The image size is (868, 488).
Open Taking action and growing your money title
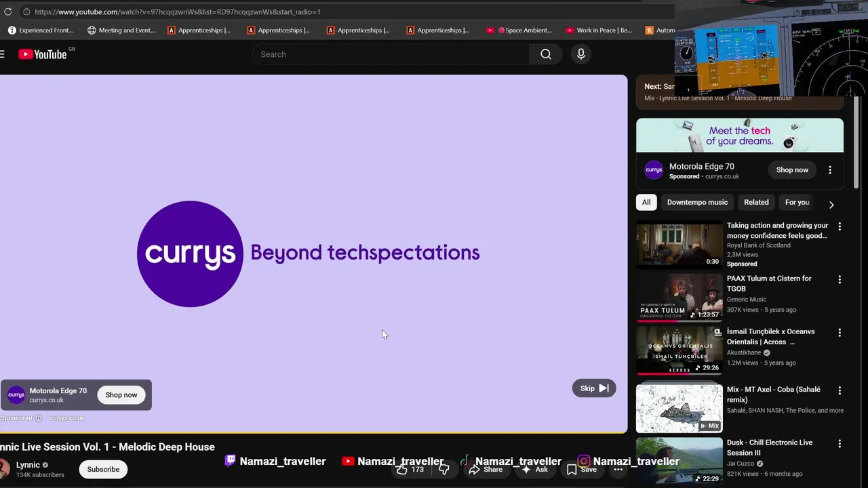click(x=777, y=230)
